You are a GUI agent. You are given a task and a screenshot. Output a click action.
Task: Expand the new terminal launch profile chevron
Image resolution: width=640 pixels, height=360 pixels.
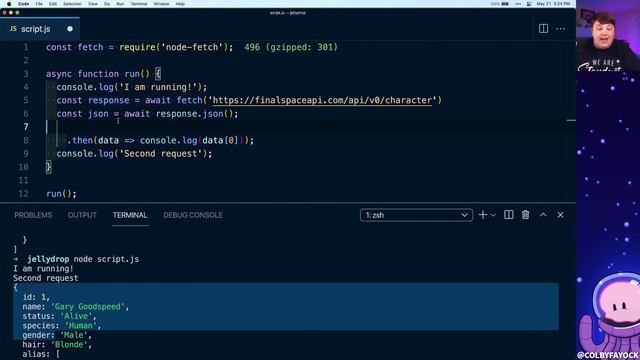coord(493,215)
